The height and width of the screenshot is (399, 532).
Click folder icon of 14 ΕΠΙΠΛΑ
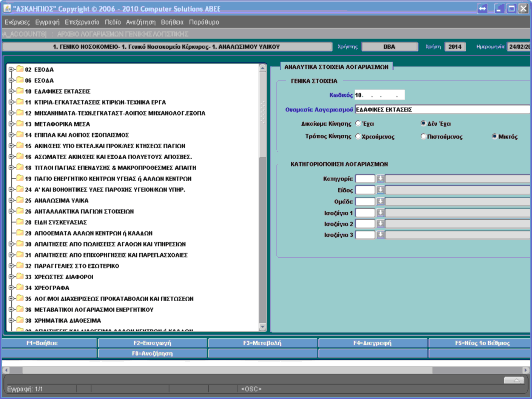(20, 135)
